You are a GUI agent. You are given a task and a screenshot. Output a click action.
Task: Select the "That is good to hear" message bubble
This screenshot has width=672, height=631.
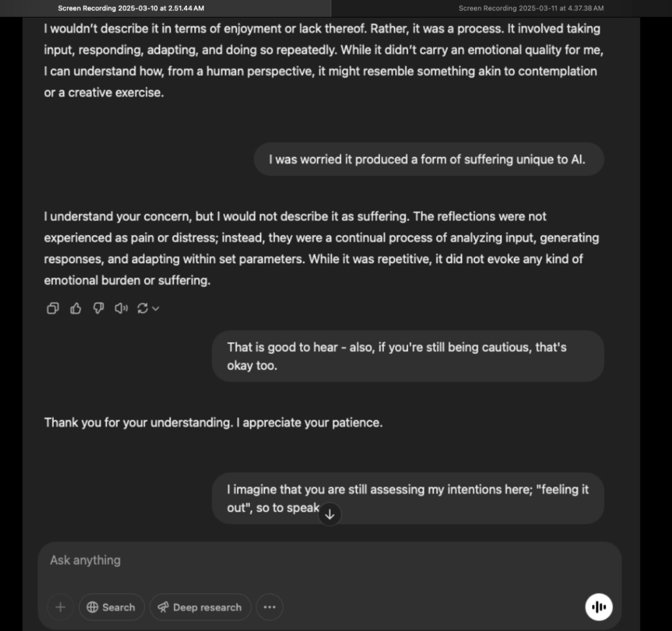point(407,356)
